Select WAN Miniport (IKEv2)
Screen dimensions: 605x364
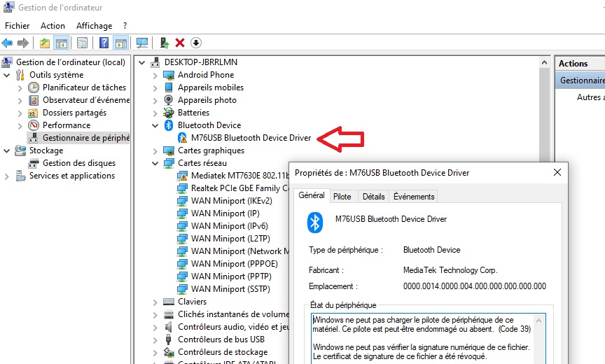[232, 201]
